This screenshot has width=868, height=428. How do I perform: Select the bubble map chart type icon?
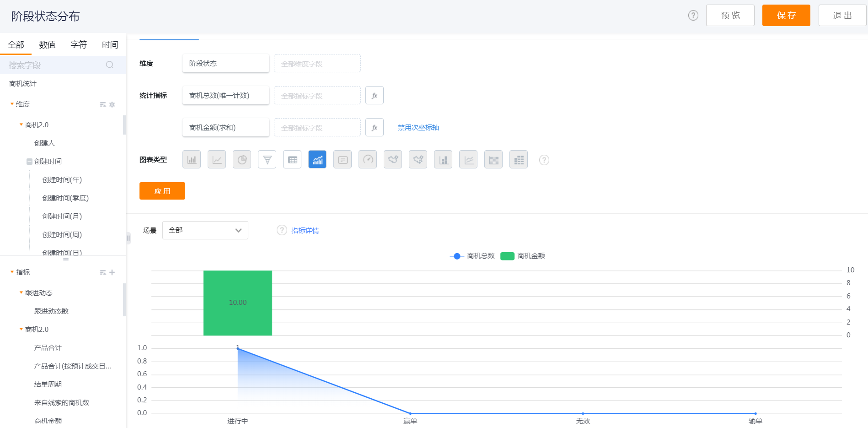[x=418, y=160]
